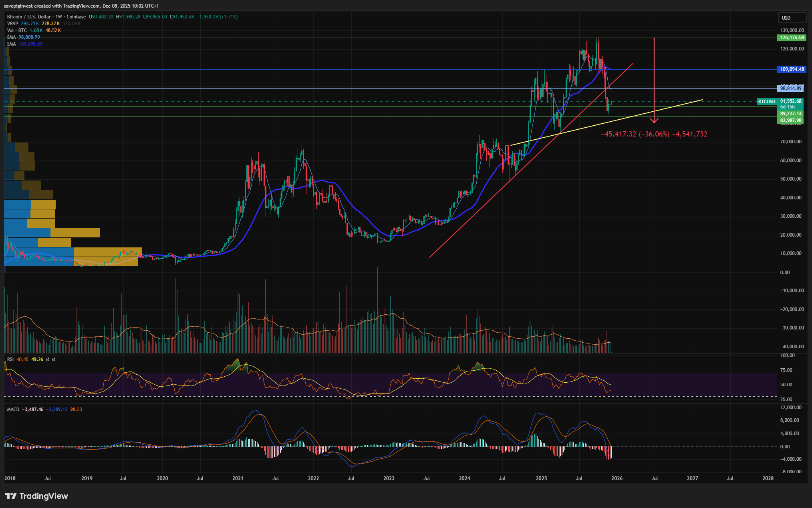812x508 pixels.
Task: Select the VRVP indicator legend
Action: pos(12,24)
